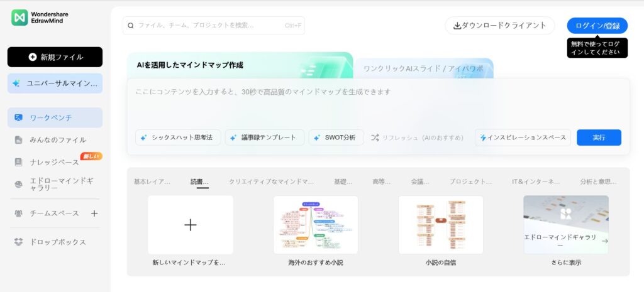Click the arrow icon on gallery card
The image size is (644, 292).
(x=604, y=241)
